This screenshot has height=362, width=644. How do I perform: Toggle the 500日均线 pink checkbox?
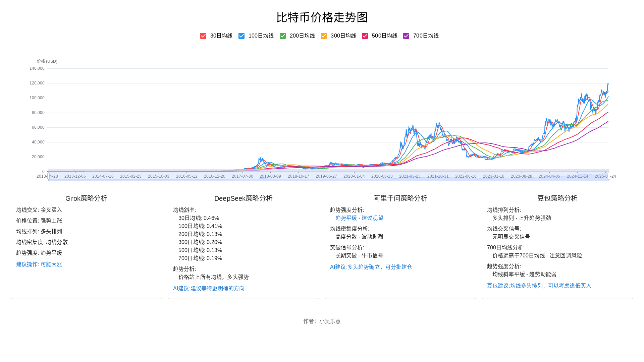(x=365, y=36)
